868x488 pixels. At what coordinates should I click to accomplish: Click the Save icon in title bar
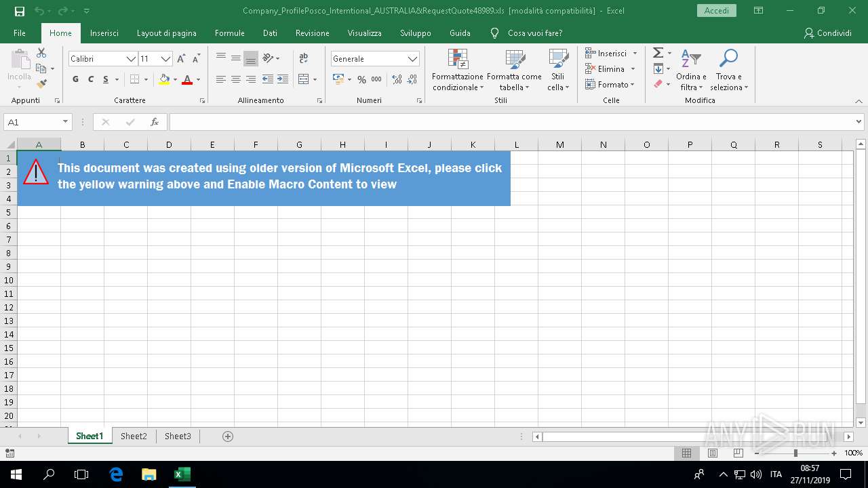[19, 11]
